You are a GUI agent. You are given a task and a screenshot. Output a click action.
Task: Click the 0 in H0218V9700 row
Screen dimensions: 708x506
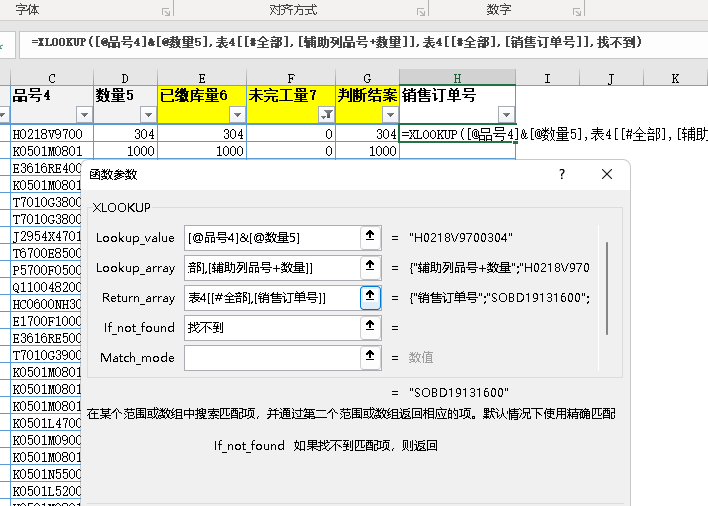[x=291, y=134]
